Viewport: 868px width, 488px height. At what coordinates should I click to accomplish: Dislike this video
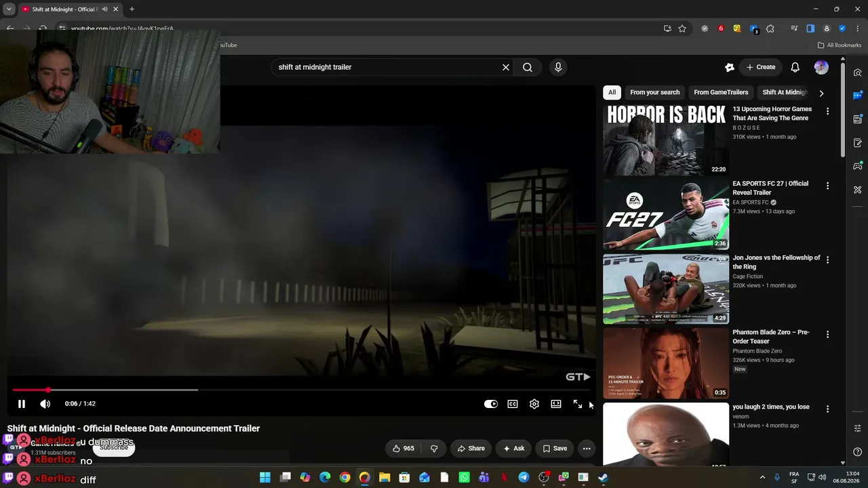point(434,448)
